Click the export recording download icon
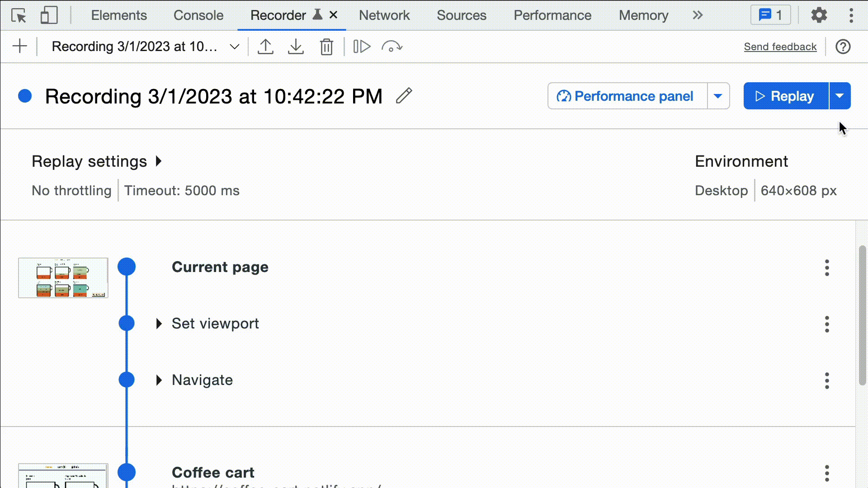868x488 pixels. pyautogui.click(x=296, y=47)
